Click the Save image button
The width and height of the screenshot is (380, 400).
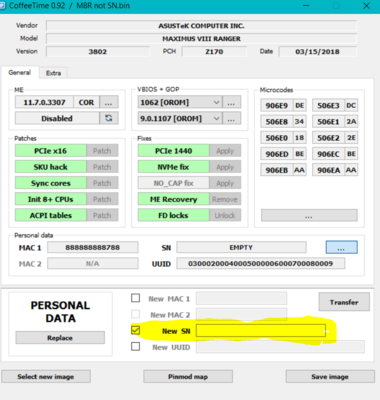(x=330, y=377)
